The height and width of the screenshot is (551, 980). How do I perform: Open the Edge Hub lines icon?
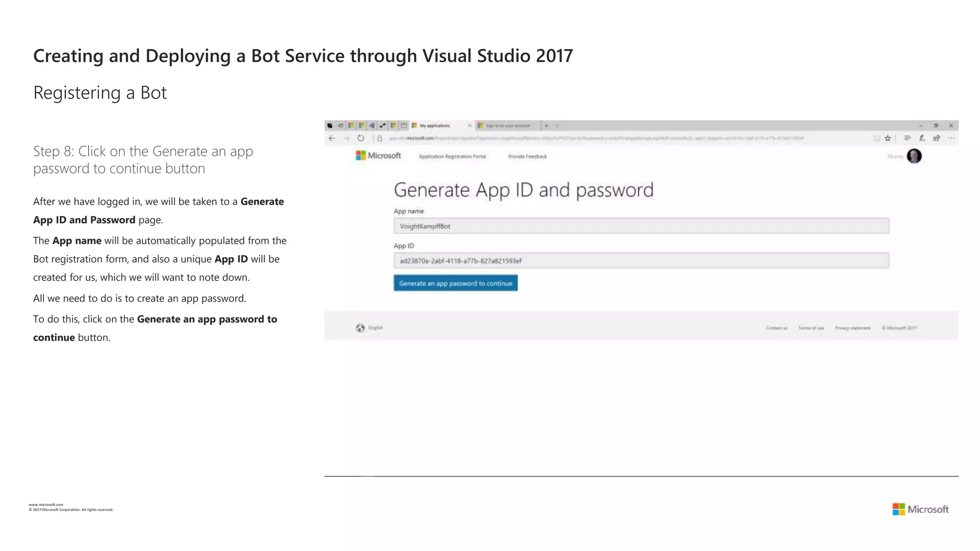tap(907, 138)
